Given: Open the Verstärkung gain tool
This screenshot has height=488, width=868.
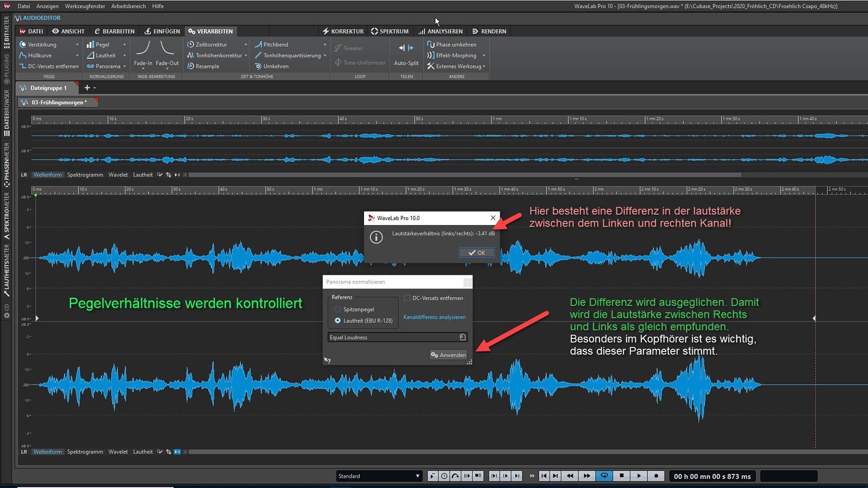Looking at the screenshot, I should click(x=38, y=44).
